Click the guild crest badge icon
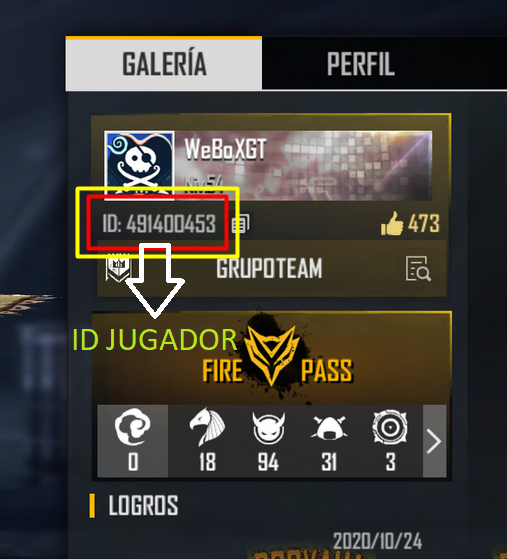Viewport: 507px width, 559px height. 118,267
